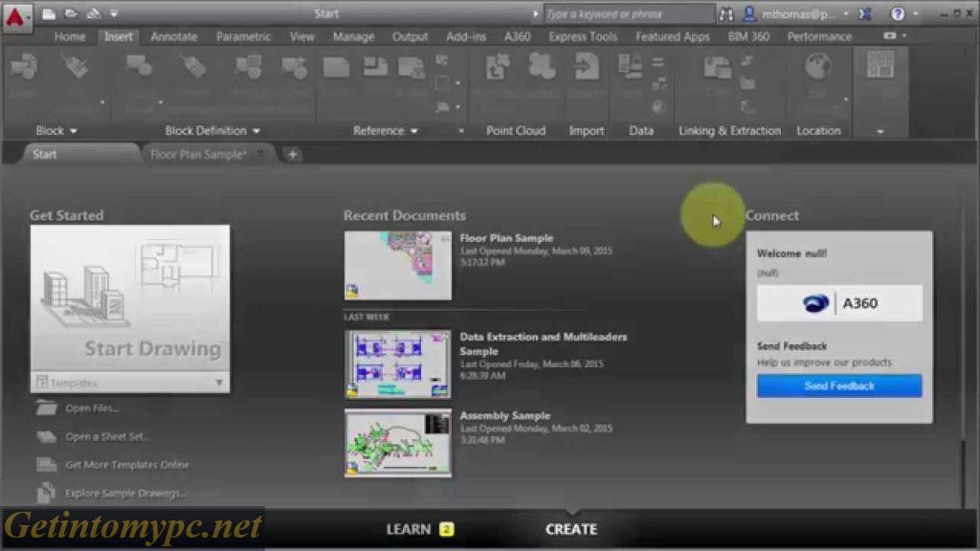This screenshot has height=551, width=980.
Task: Click the Block Editor icon
Action: pos(294,68)
